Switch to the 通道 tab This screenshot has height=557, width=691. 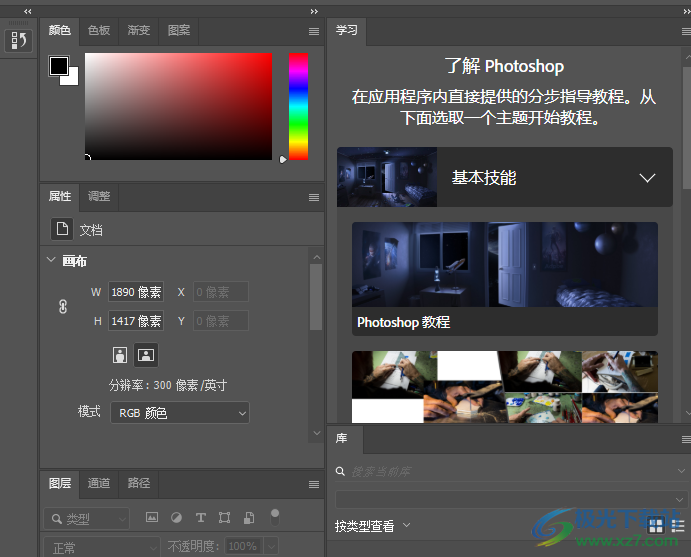coord(99,483)
